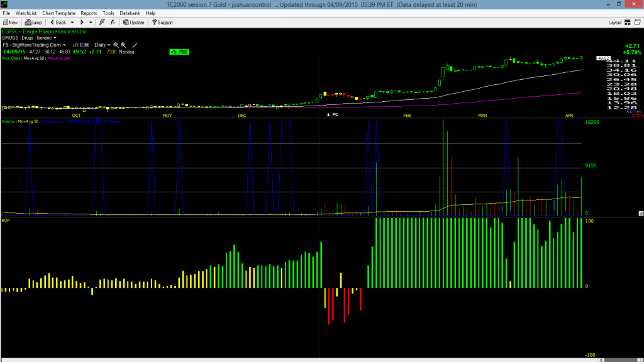Click the horizontal scrollbar left arrow

pyautogui.click(x=601, y=360)
